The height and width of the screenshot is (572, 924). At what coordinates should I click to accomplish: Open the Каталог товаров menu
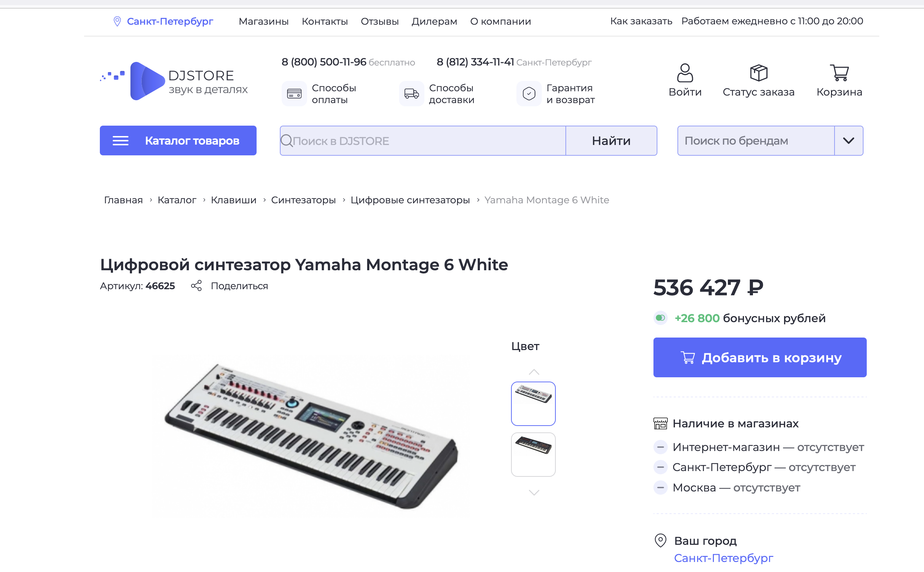click(178, 141)
